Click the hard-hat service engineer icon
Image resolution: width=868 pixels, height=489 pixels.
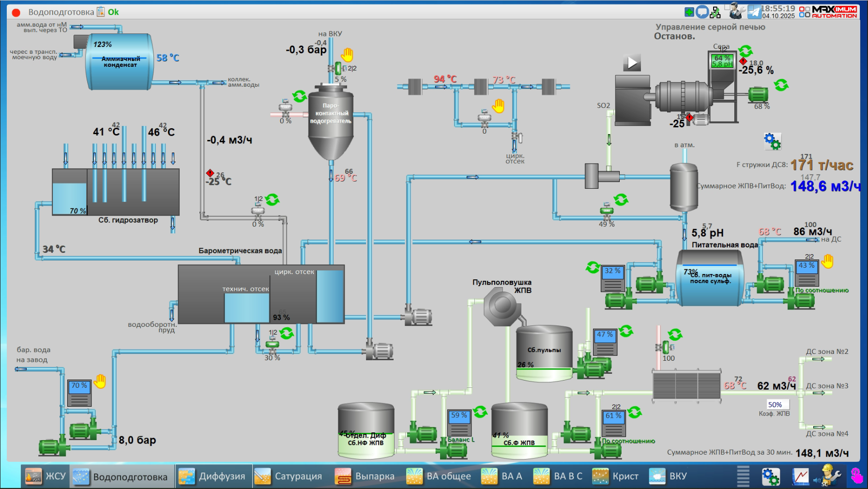coord(828,475)
